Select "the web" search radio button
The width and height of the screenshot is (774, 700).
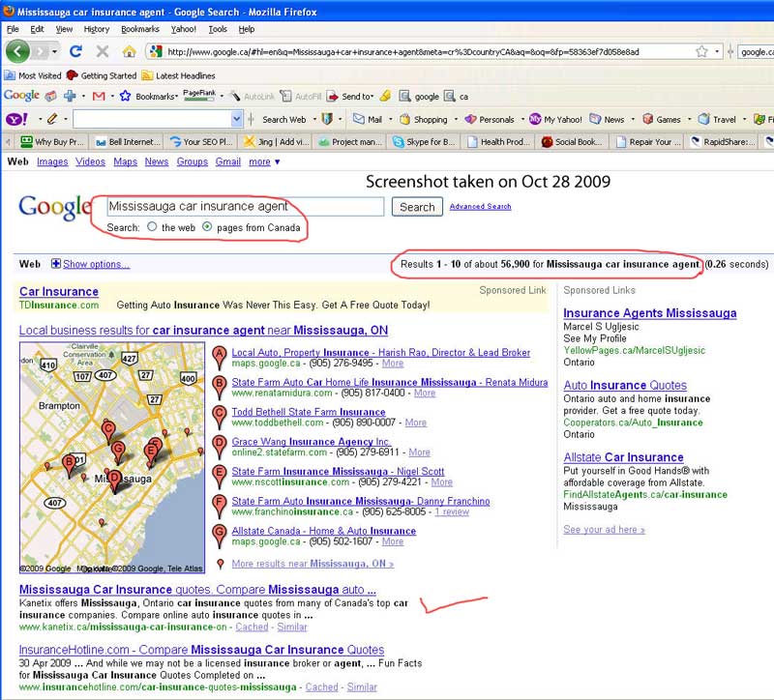152,227
